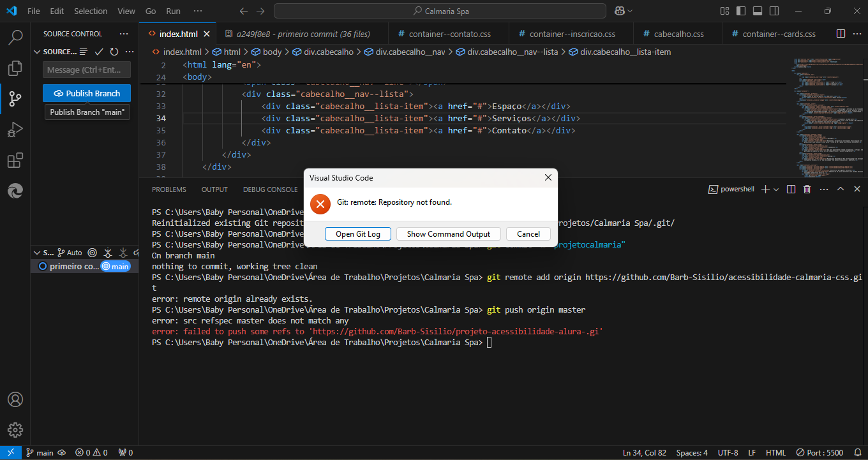Open the body breadcrumb item
This screenshot has width=868, height=460.
coord(266,52)
